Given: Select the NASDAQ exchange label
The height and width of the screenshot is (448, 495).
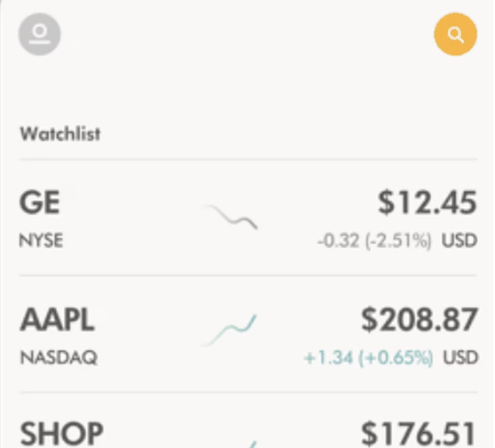Looking at the screenshot, I should click(59, 358).
